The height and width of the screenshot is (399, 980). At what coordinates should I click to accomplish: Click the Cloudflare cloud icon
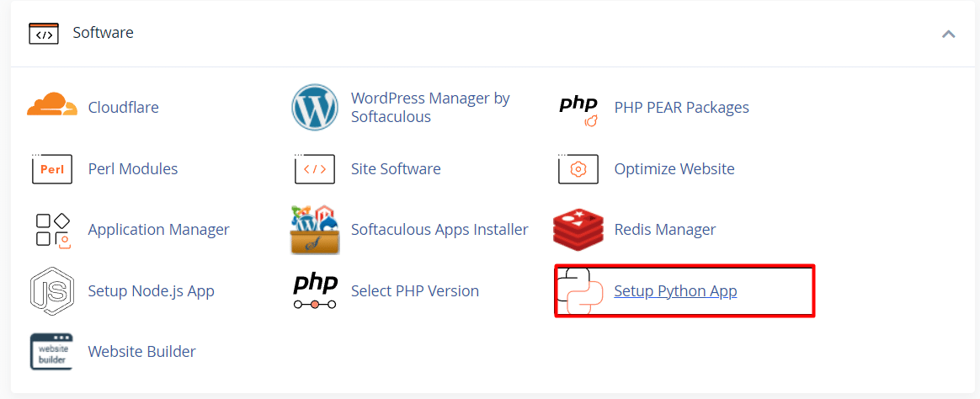52,106
